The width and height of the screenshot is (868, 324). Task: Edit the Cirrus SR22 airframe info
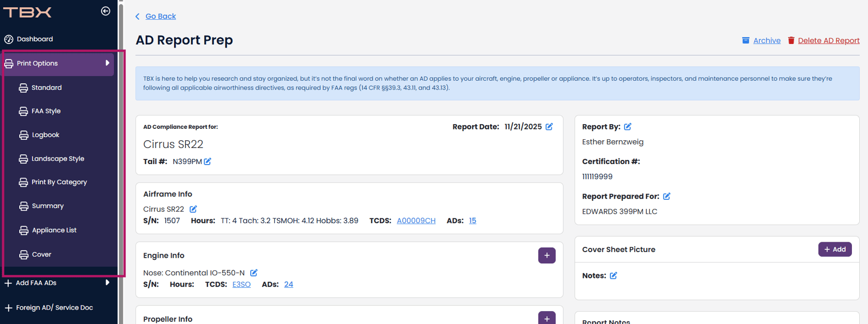(x=193, y=209)
